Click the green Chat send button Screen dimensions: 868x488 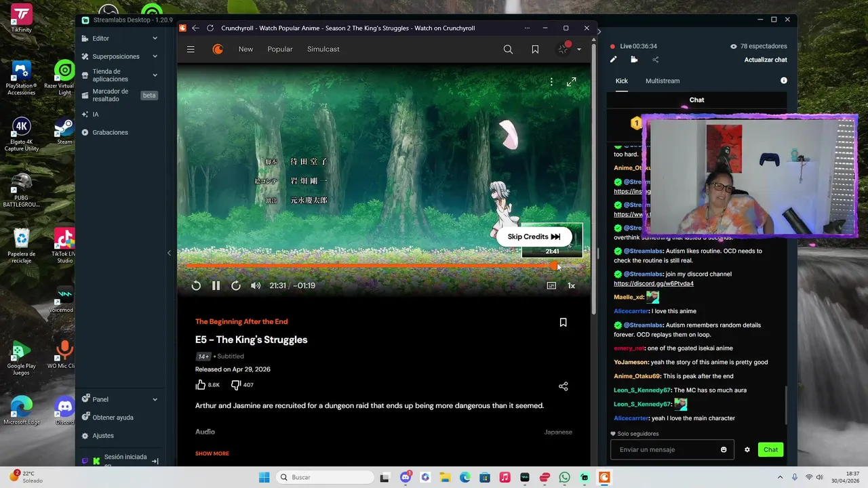[x=770, y=449]
